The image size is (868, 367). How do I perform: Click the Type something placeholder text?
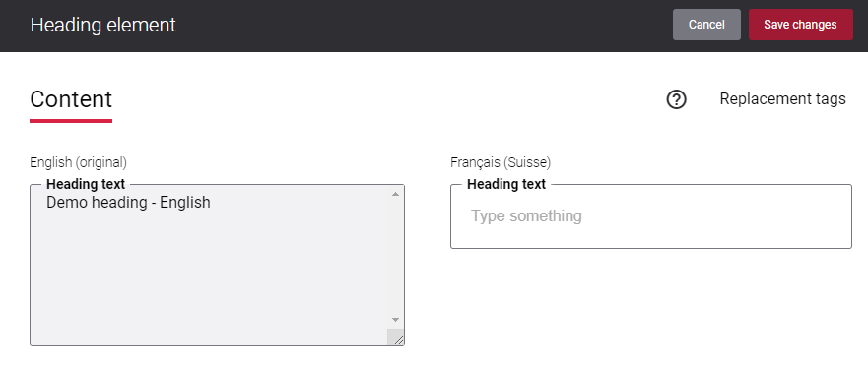pyautogui.click(x=526, y=216)
